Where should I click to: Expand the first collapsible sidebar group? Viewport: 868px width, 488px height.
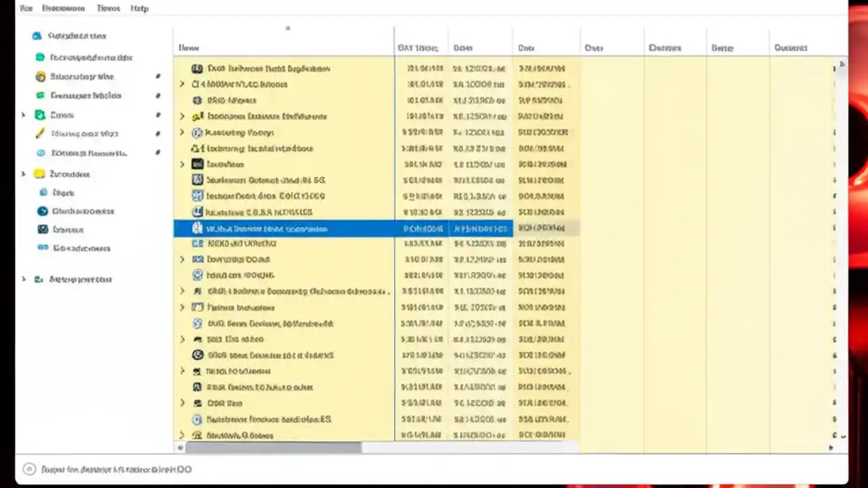[x=23, y=115]
